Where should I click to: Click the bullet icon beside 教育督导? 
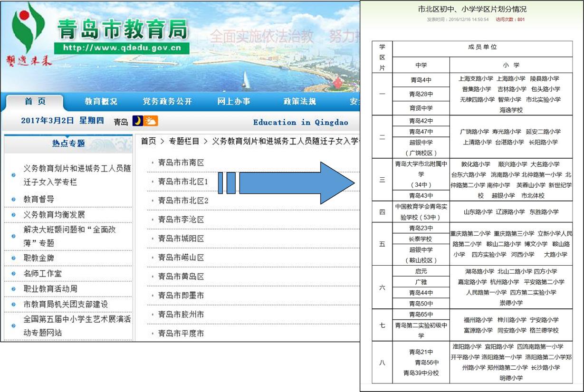(13, 200)
